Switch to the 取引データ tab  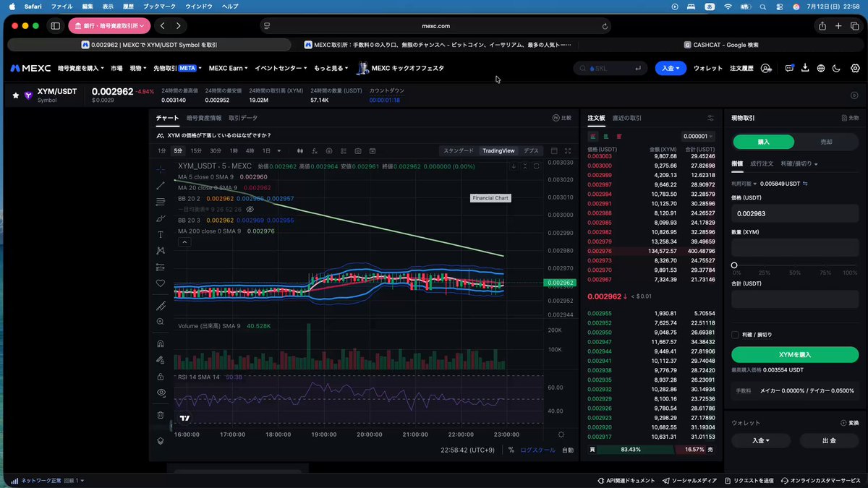point(243,118)
